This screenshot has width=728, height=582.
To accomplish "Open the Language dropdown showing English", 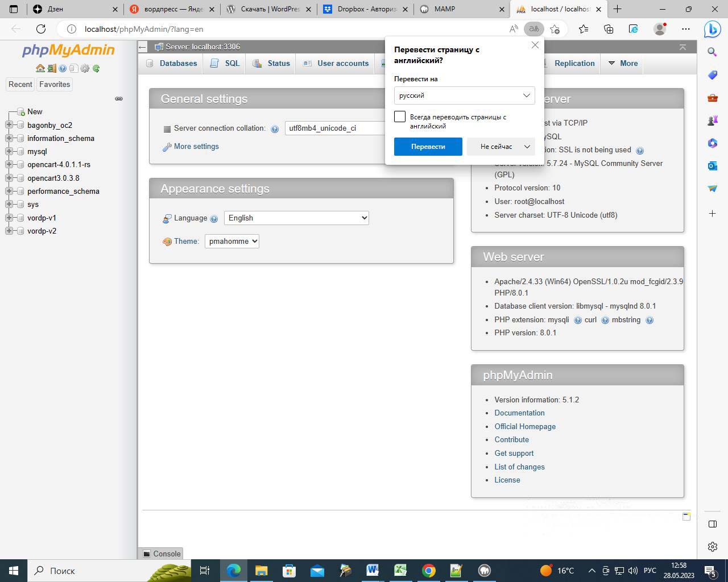I will 296,218.
